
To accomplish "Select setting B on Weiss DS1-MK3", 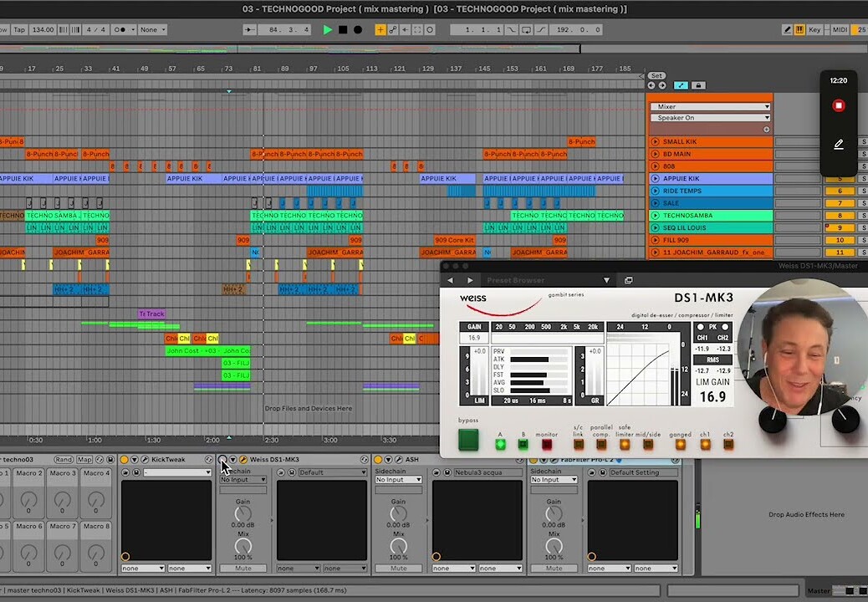I will pos(523,444).
